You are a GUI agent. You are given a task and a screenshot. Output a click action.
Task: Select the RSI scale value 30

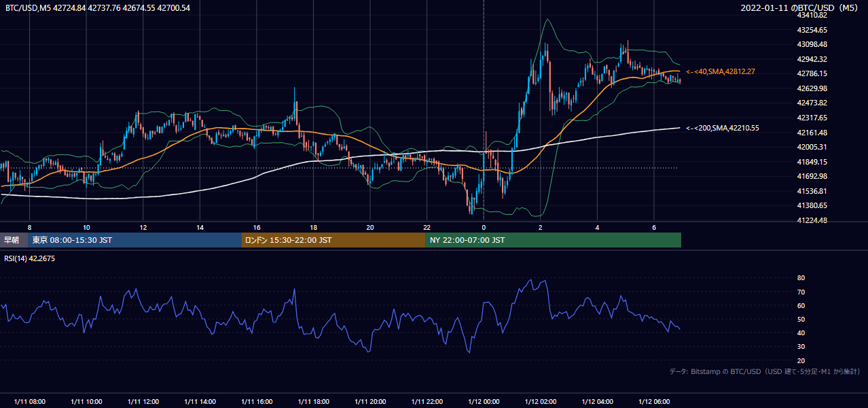coord(801,347)
